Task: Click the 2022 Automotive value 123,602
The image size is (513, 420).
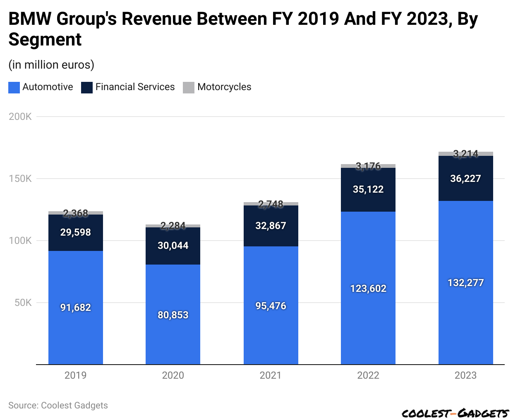Action: pyautogui.click(x=368, y=289)
